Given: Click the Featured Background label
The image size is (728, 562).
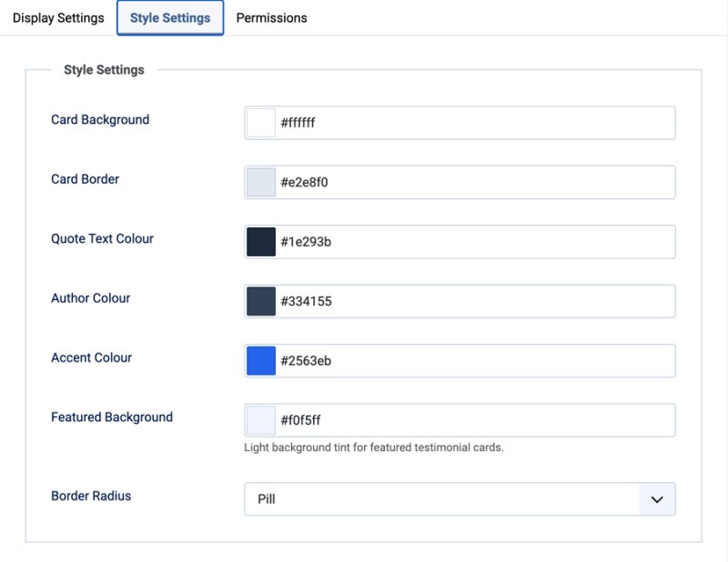Looking at the screenshot, I should coord(112,417).
